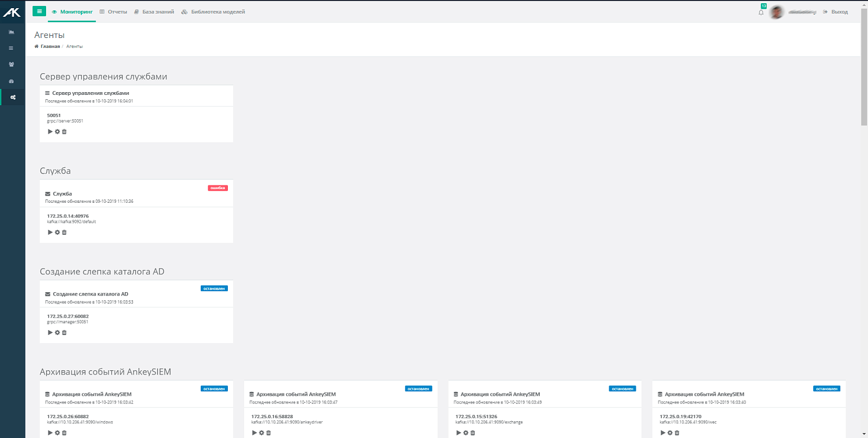The height and width of the screenshot is (438, 868).
Task: Click остановлен badge on 172.25.0.16:58828 card
Action: [418, 389]
